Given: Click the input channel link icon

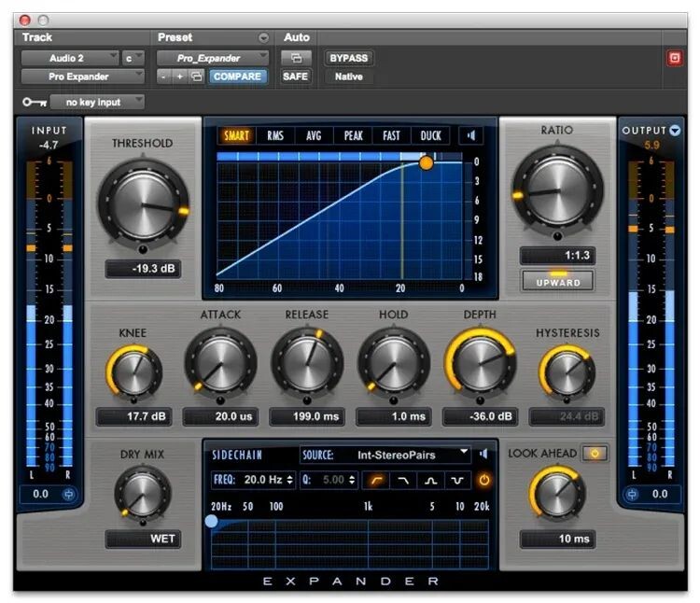Looking at the screenshot, I should point(68,494).
